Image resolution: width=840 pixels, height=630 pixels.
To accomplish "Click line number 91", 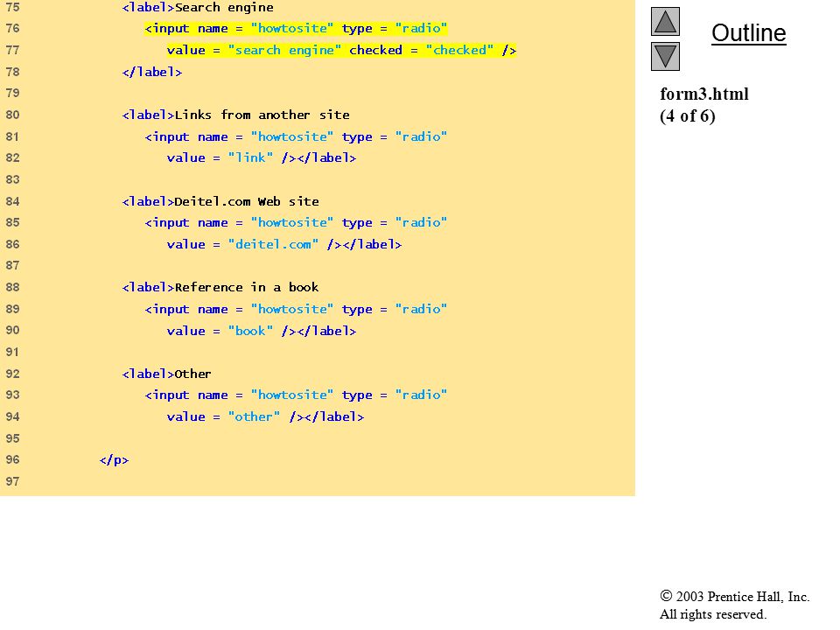I will [x=12, y=352].
